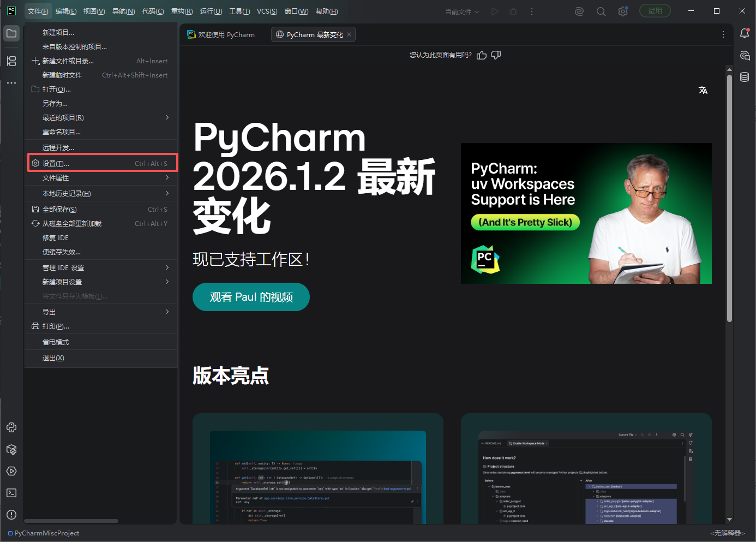Open the 代码(C) menu

point(153,11)
